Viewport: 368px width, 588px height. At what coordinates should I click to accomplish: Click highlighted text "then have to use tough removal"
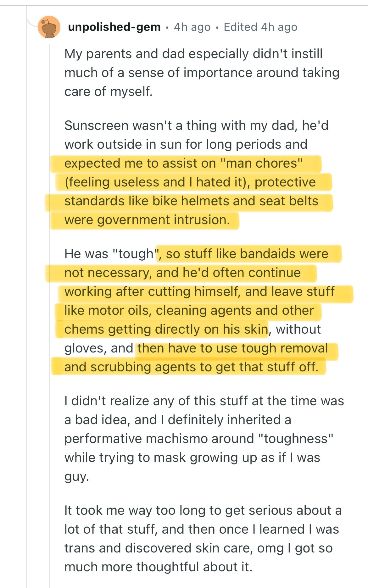(x=232, y=348)
